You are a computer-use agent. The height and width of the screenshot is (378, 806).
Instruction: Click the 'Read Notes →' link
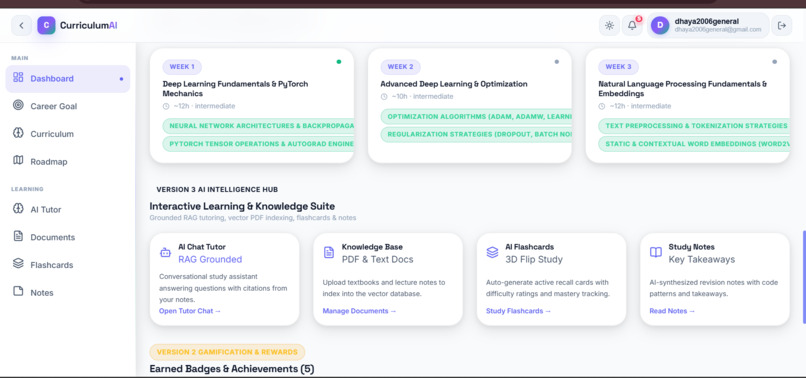(x=672, y=311)
